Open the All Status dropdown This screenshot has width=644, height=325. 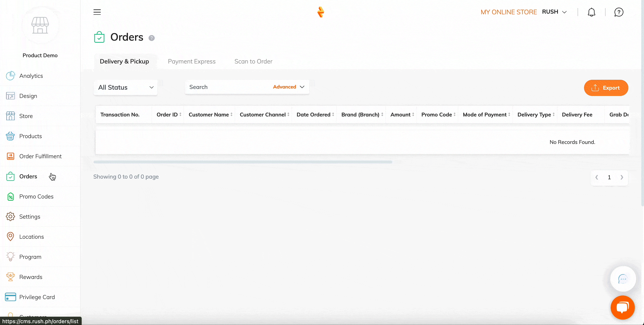(125, 87)
